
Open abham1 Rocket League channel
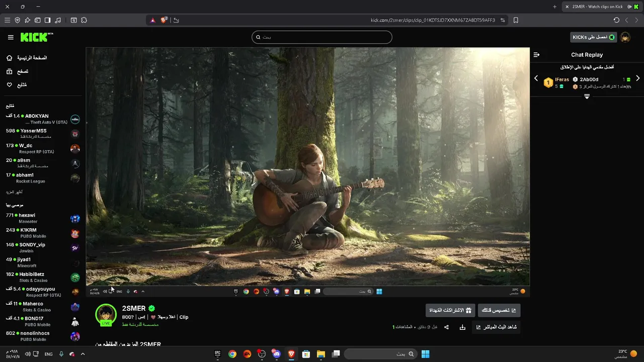43,178
